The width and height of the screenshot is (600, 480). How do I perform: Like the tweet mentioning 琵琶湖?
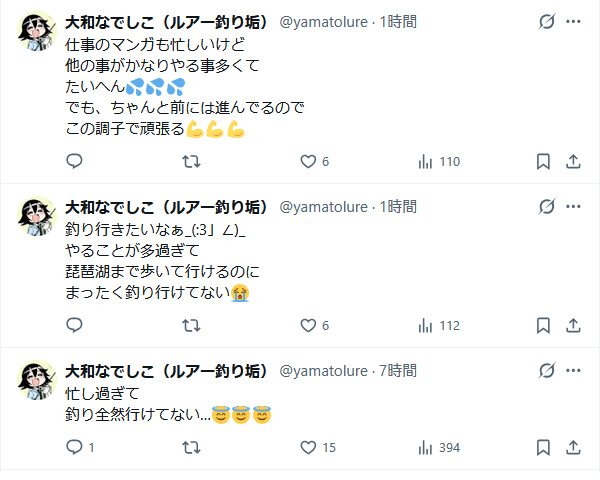308,325
